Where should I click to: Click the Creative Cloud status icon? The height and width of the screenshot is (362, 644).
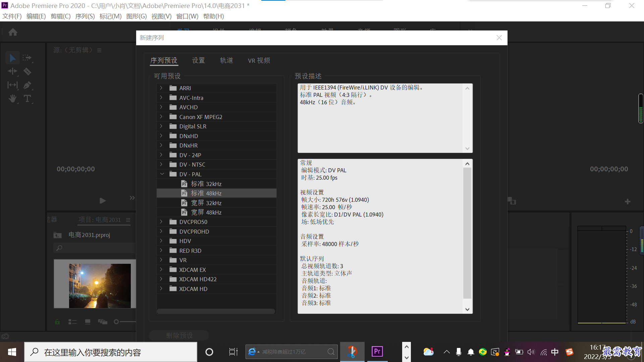click(x=5, y=336)
